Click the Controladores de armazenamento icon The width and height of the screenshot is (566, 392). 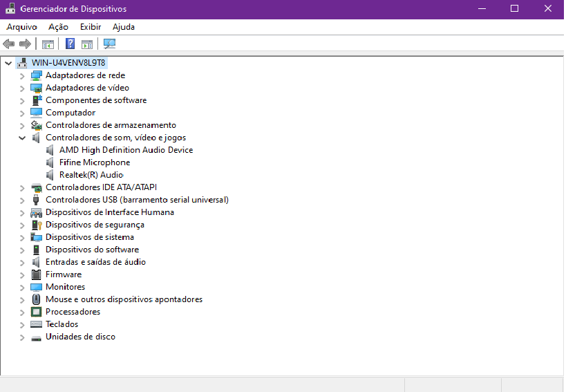click(x=36, y=125)
